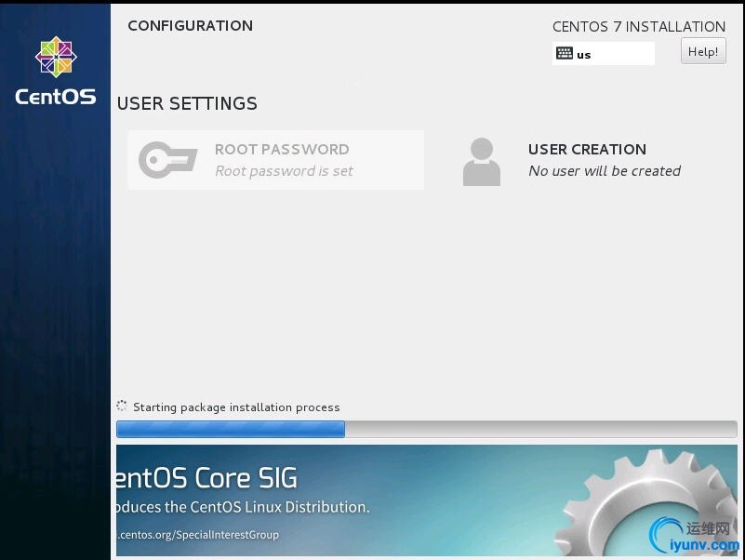
Task: Click the CentOS wordmark in sidebar
Action: click(56, 97)
